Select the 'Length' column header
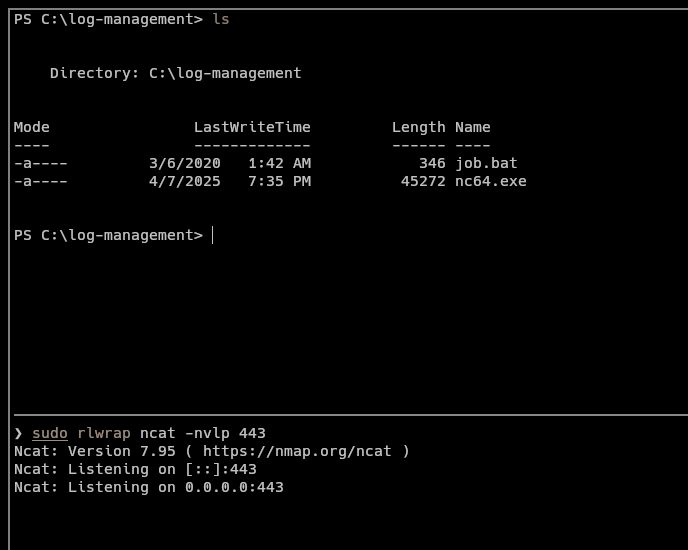This screenshot has width=688, height=550. tap(418, 127)
